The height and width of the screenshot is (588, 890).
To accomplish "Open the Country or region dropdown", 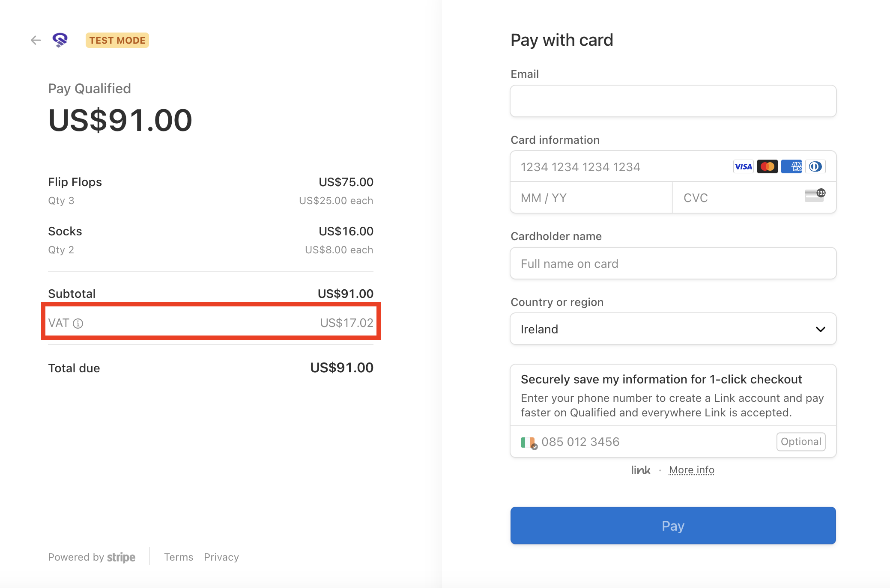I will [673, 329].
